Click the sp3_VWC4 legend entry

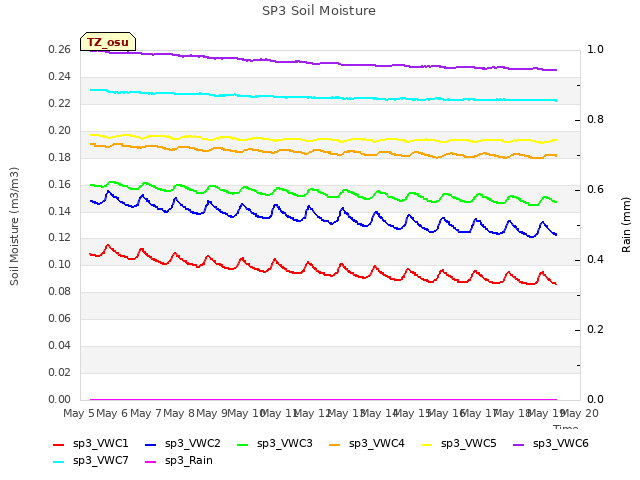(367, 443)
